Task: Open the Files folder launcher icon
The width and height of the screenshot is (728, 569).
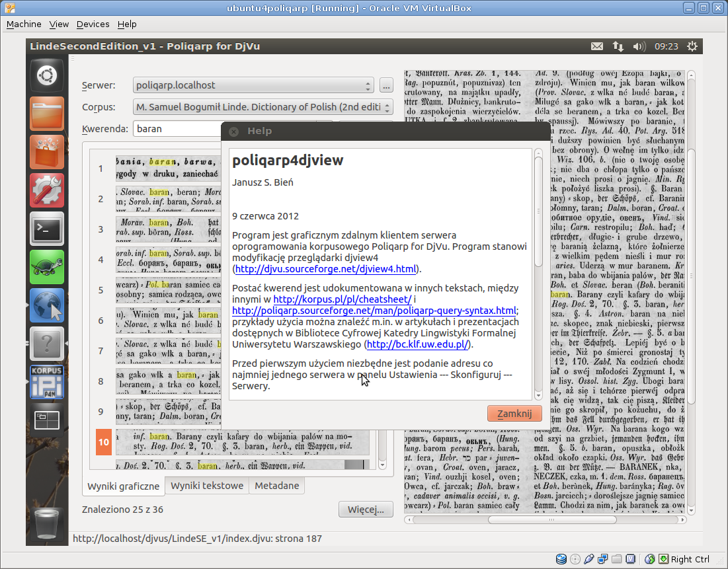Action: pyautogui.click(x=47, y=114)
